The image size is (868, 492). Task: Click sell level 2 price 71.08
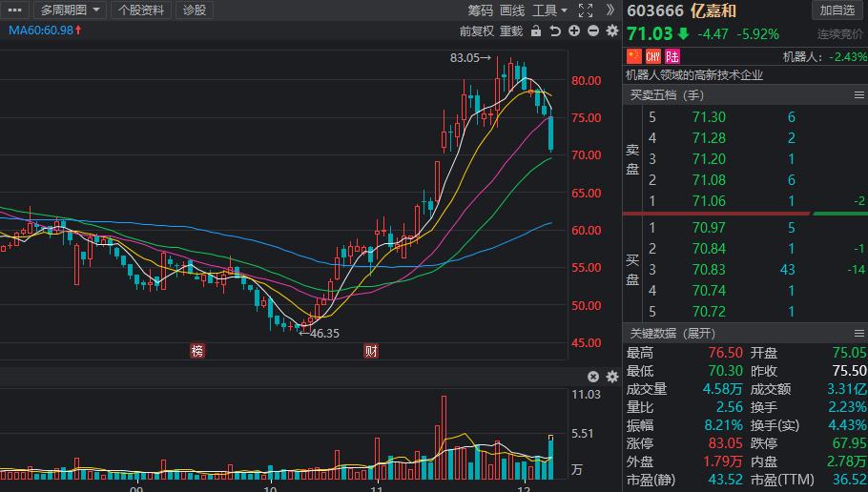pos(709,180)
